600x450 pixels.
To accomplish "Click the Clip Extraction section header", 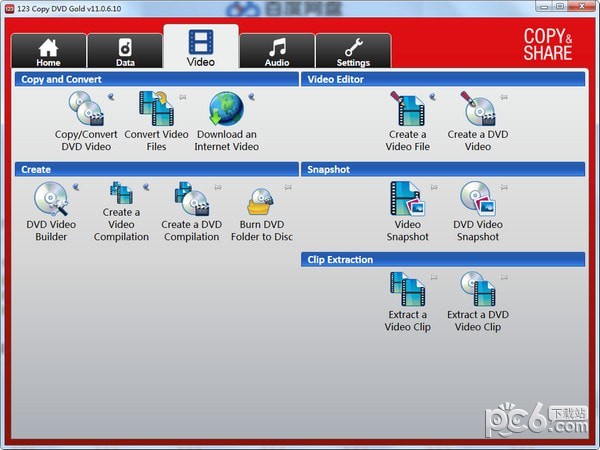I will coord(443,259).
